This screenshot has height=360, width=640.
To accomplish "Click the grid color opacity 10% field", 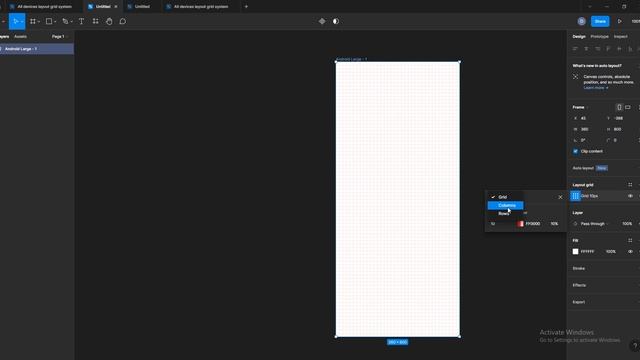I will click(554, 224).
